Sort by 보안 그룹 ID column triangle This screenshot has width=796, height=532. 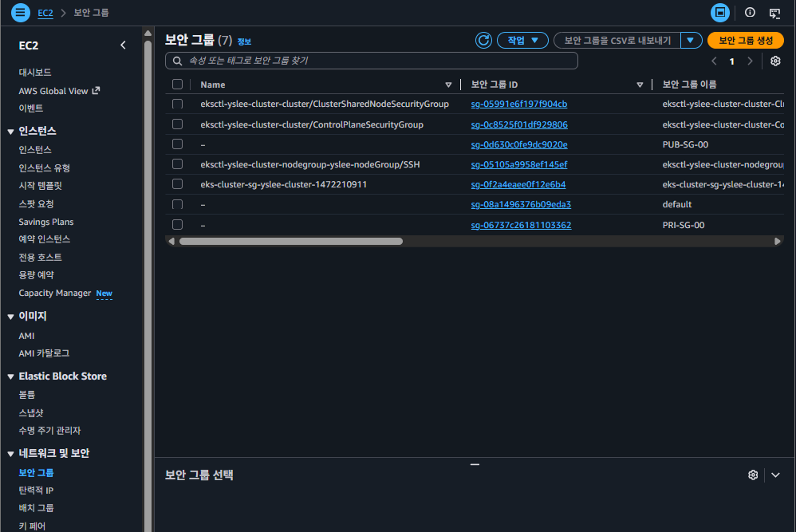[640, 85]
